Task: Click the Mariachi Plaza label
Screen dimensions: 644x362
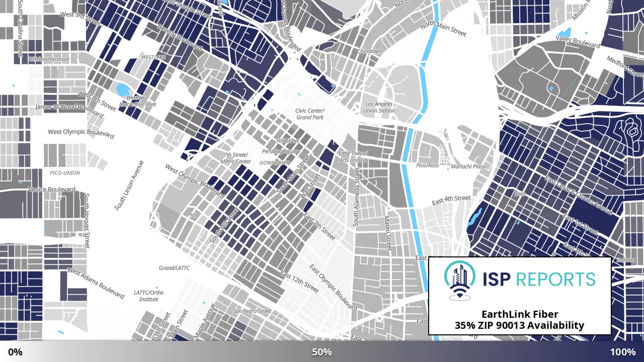Action: (x=468, y=166)
